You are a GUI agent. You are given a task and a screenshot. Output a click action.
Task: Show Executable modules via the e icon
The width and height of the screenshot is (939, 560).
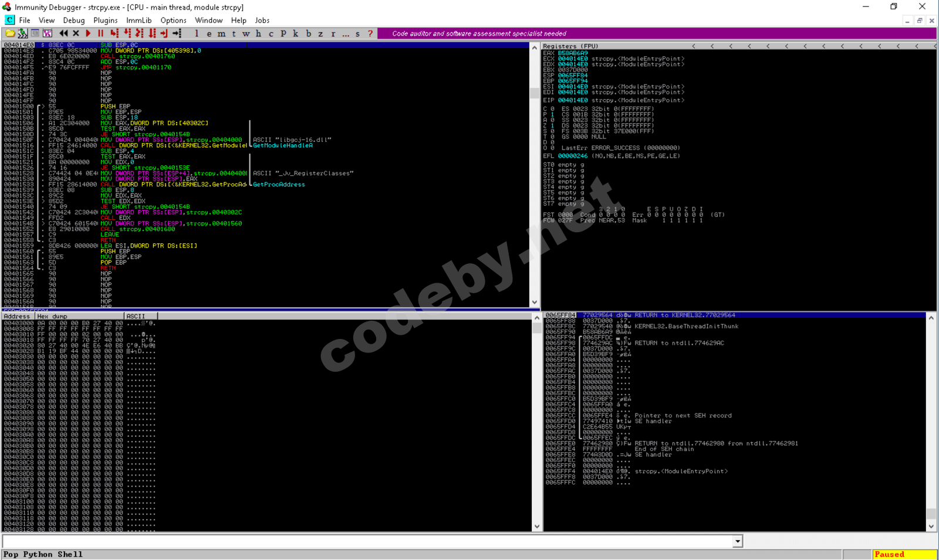point(209,33)
